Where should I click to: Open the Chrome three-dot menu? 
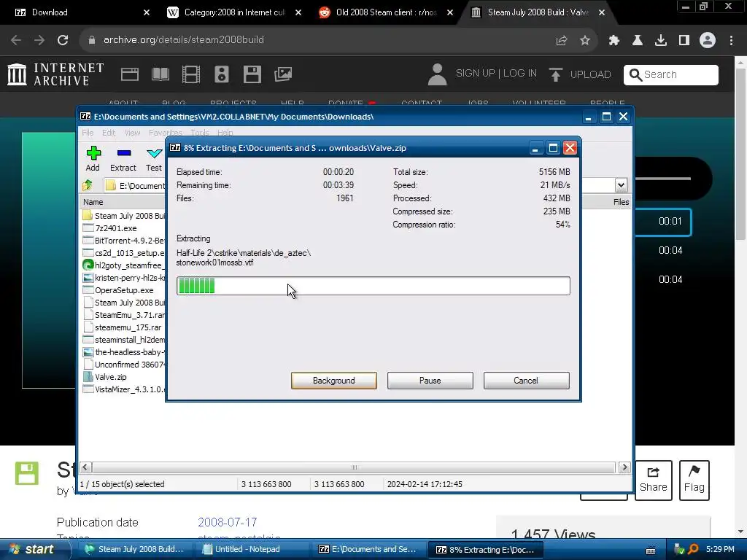pyautogui.click(x=731, y=40)
